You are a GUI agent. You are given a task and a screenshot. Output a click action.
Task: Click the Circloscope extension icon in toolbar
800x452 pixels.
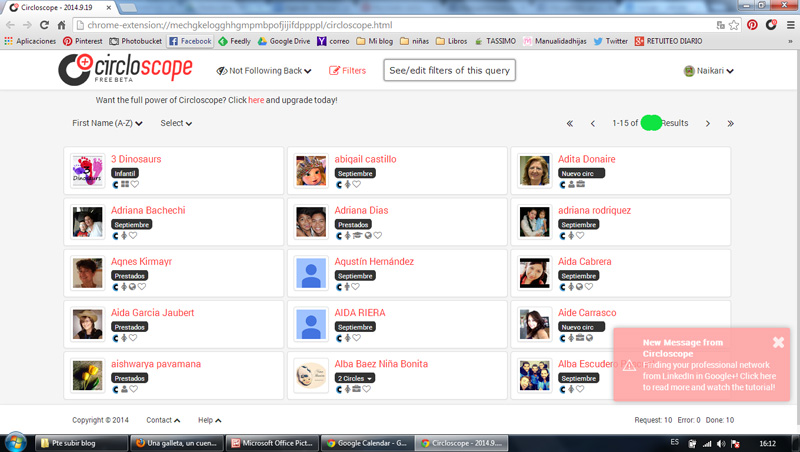771,24
